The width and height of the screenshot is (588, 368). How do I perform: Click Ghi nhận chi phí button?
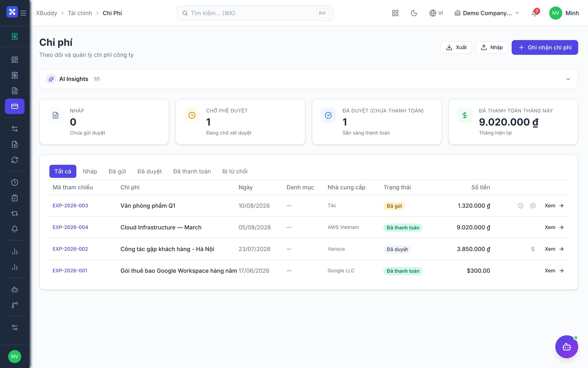[x=545, y=47]
